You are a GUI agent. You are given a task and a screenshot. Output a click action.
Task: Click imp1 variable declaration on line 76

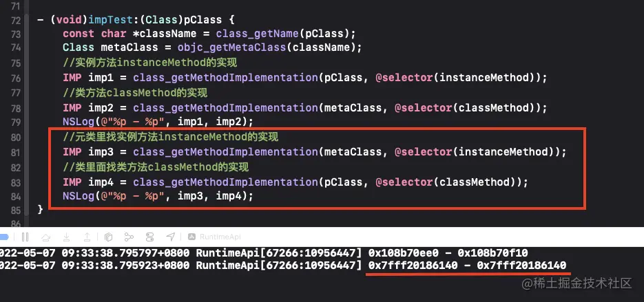[101, 78]
